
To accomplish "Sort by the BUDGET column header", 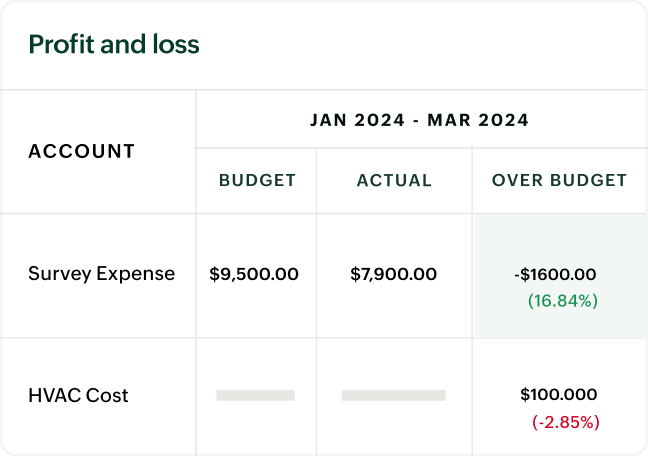I will click(x=257, y=181).
